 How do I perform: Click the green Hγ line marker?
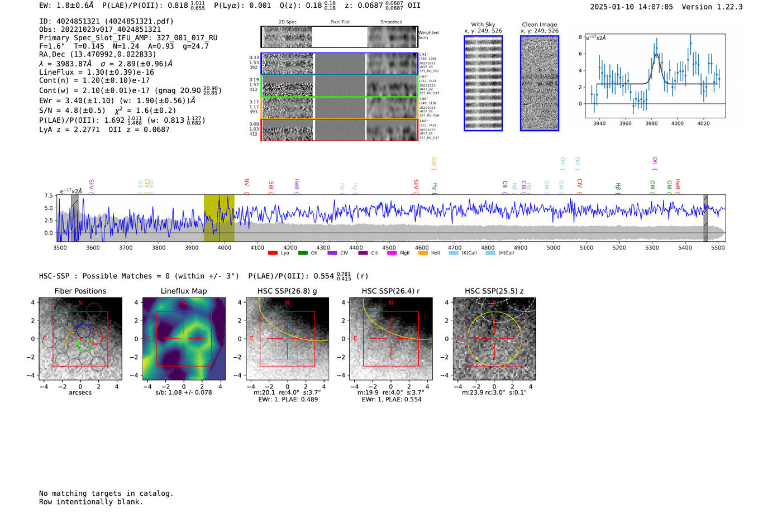[x=435, y=188]
